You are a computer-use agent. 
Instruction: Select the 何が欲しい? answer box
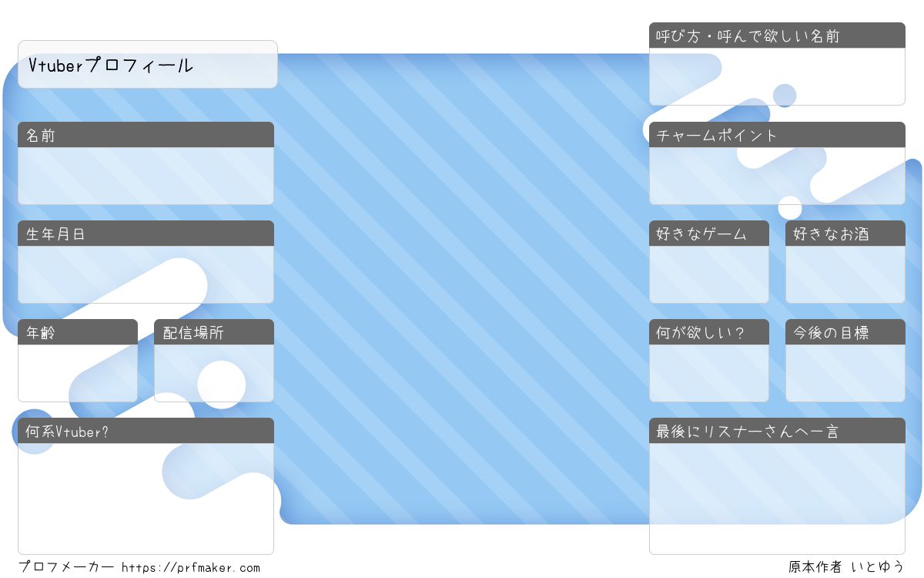click(x=709, y=373)
